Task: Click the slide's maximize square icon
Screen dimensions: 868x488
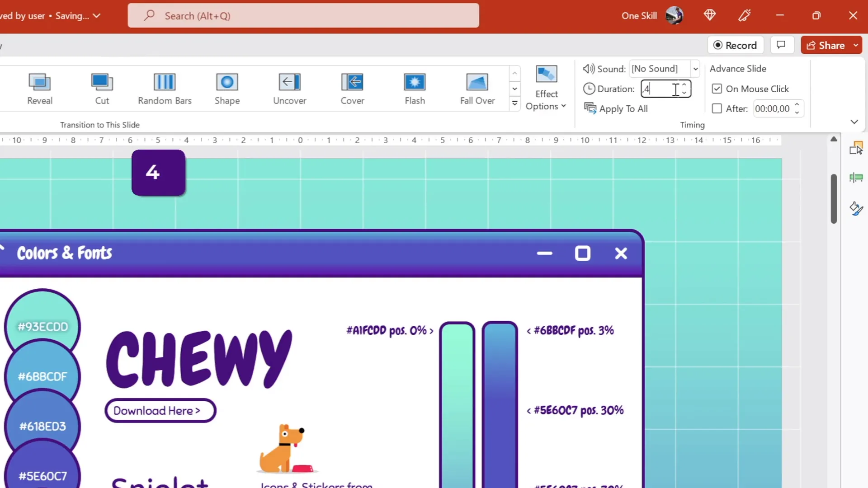Action: pos(582,253)
